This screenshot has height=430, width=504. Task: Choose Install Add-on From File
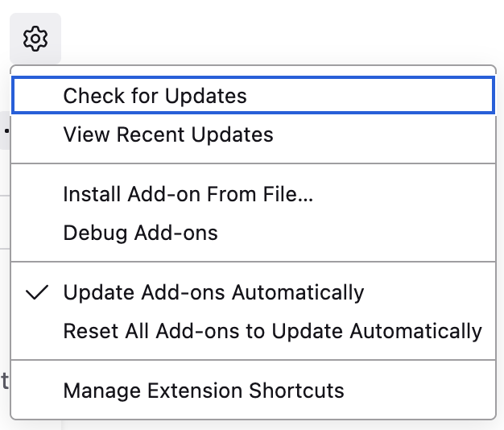[x=188, y=194]
